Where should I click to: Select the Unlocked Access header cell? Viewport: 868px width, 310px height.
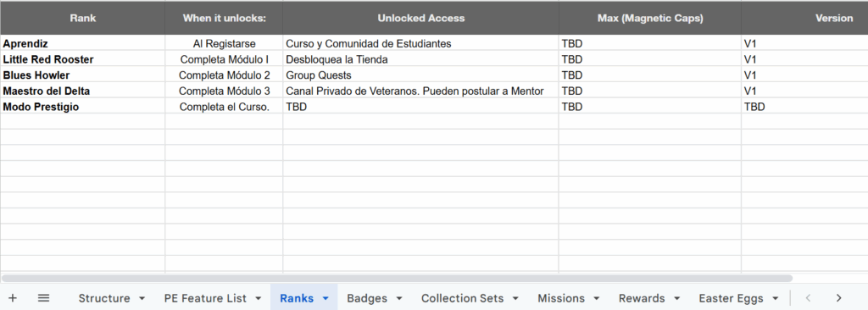[x=420, y=18]
